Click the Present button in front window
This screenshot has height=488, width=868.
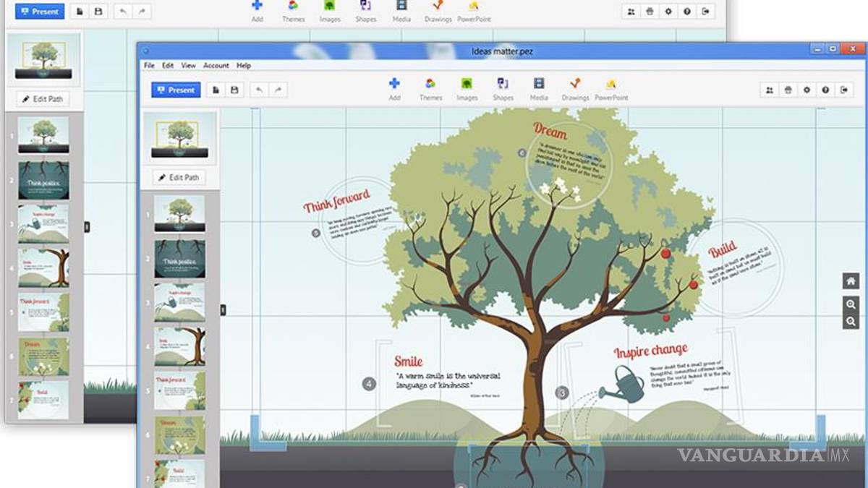[176, 90]
